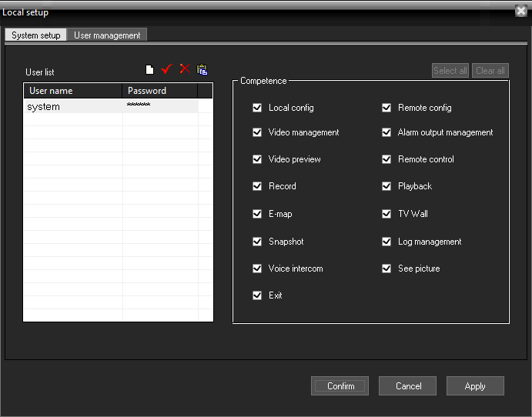Click the Select all button
532x417 pixels.
(450, 71)
